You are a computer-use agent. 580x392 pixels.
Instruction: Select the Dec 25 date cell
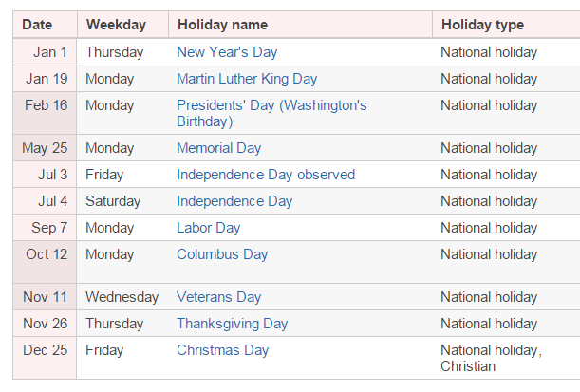click(47, 350)
